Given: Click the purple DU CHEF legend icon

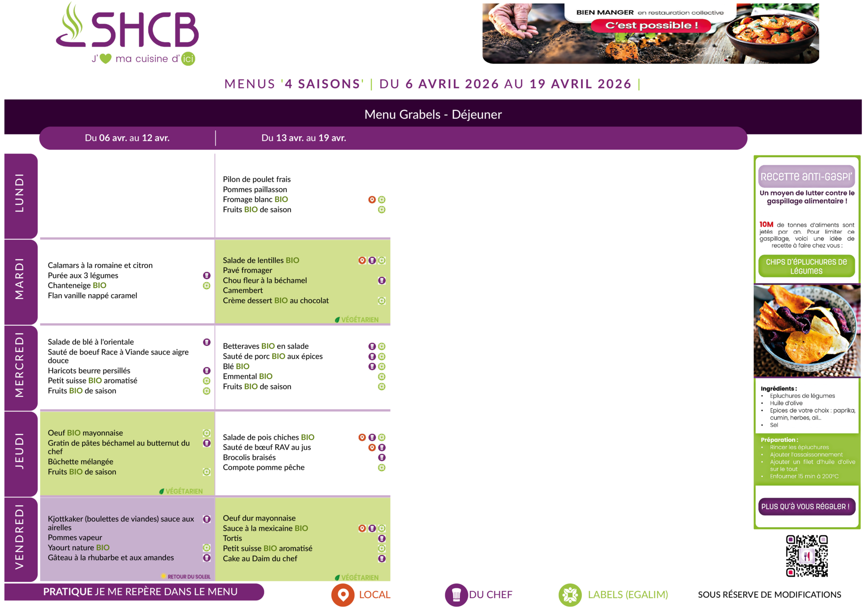Looking at the screenshot, I should (456, 595).
